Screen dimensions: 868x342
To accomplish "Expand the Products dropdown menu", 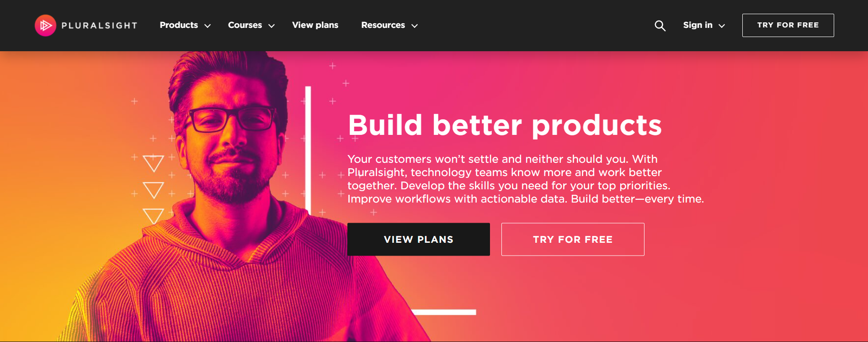I will click(x=179, y=25).
